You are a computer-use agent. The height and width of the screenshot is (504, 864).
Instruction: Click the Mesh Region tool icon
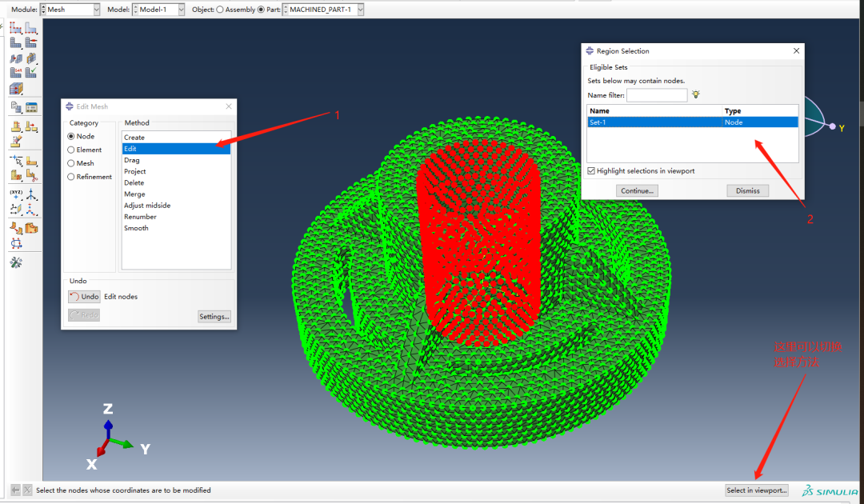31,43
